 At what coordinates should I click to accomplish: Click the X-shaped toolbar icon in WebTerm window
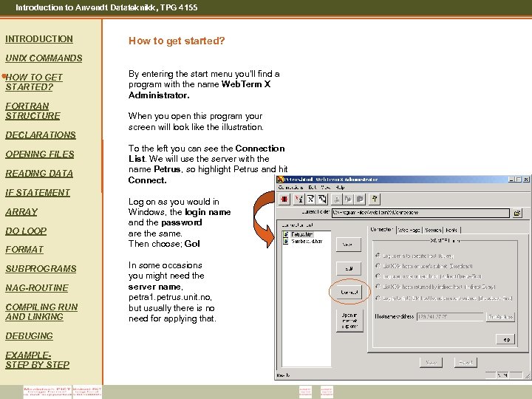click(x=310, y=199)
